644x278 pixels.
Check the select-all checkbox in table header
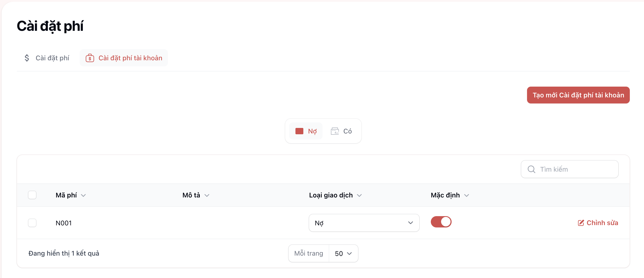click(x=32, y=195)
